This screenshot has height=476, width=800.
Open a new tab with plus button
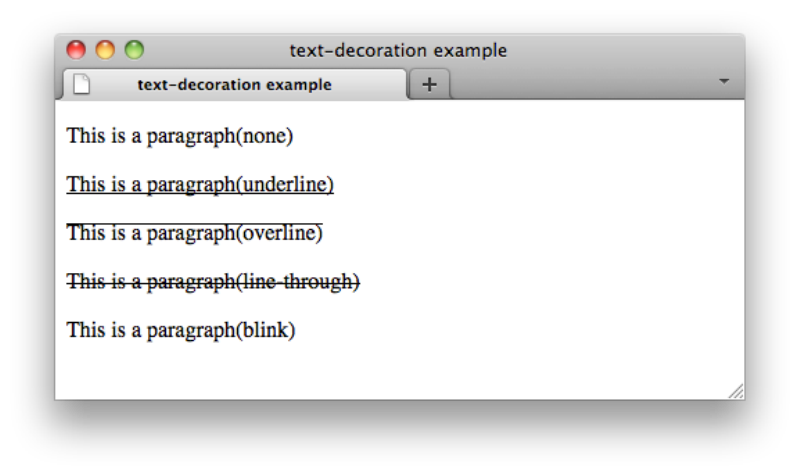click(x=430, y=84)
